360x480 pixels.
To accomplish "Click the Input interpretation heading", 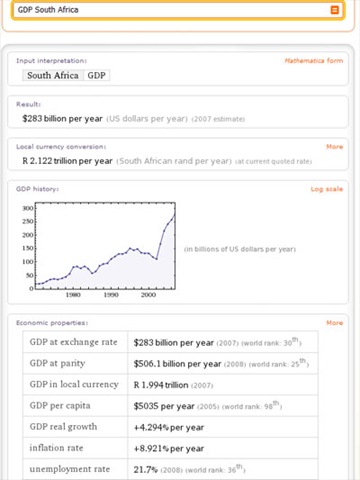I will pyautogui.click(x=51, y=61).
